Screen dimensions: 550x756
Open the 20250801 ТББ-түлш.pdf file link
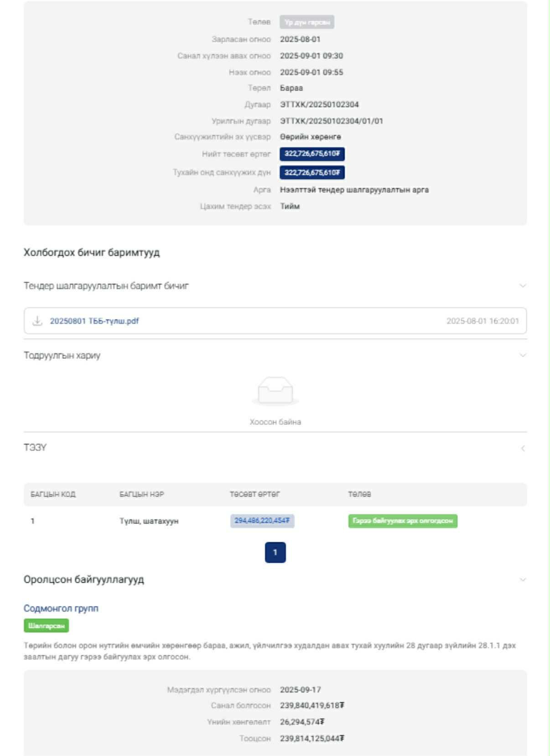coord(94,321)
